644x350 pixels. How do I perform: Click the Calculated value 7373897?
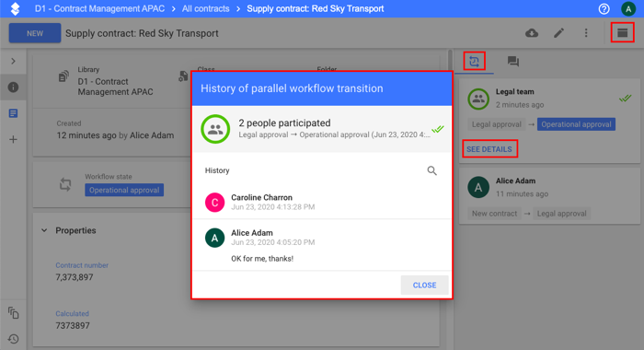tap(73, 326)
